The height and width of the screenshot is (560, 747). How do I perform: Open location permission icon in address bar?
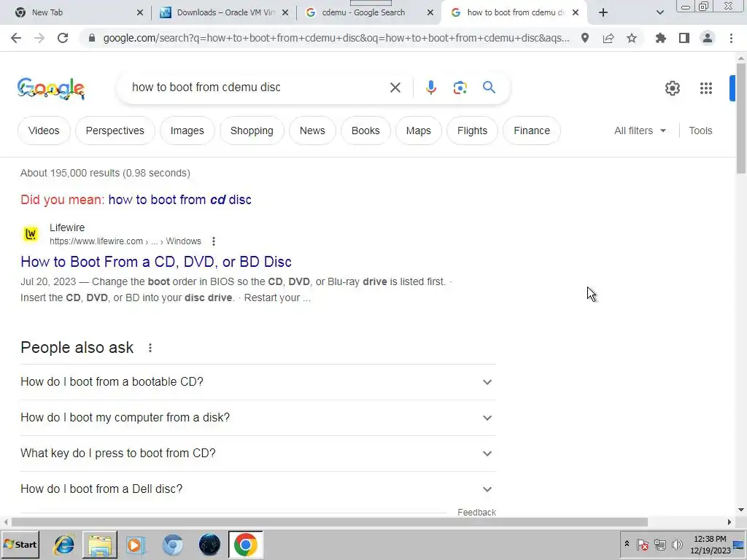(584, 38)
